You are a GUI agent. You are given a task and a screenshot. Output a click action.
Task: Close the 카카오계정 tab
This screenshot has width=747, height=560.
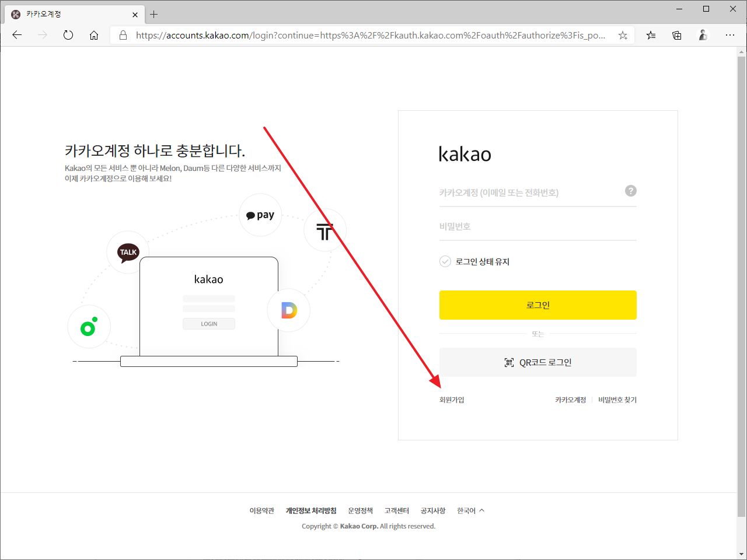(x=135, y=15)
